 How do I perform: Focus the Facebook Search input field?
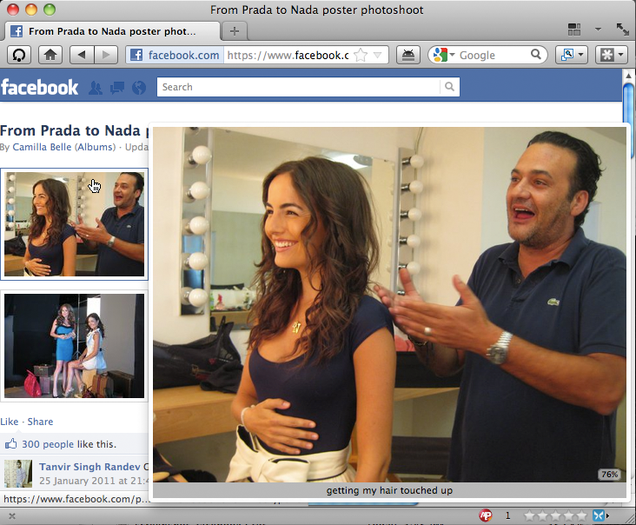(299, 87)
